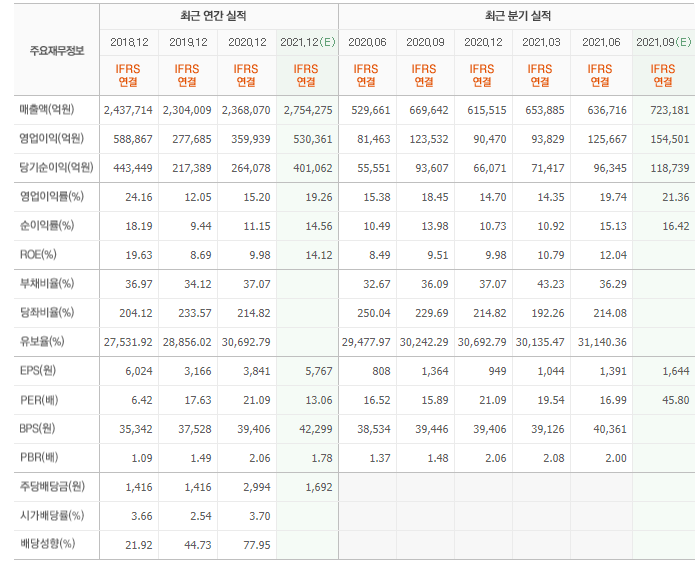
Task: Click the dividend per share 2,994
Action: click(x=257, y=488)
